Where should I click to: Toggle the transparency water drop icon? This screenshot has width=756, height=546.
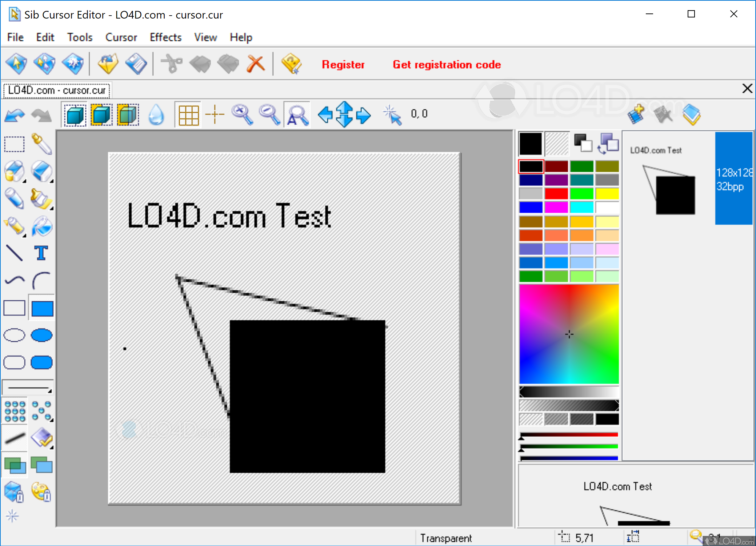[x=156, y=115]
